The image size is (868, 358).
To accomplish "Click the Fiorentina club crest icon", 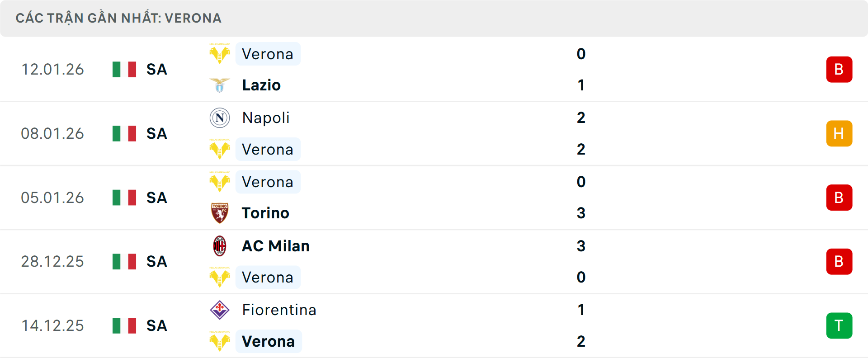I will [220, 310].
